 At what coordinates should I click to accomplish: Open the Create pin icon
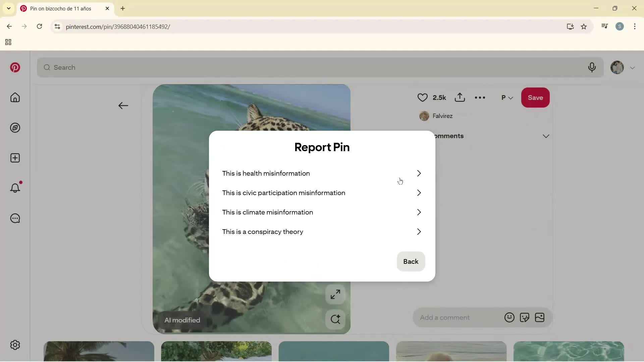[15, 158]
